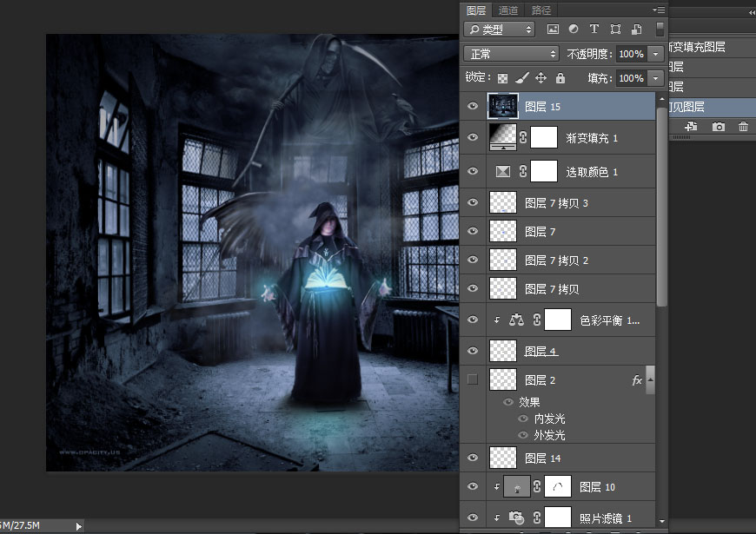Lock image pixels brush icon
Viewport: 756px width, 534px height.
coord(521,78)
